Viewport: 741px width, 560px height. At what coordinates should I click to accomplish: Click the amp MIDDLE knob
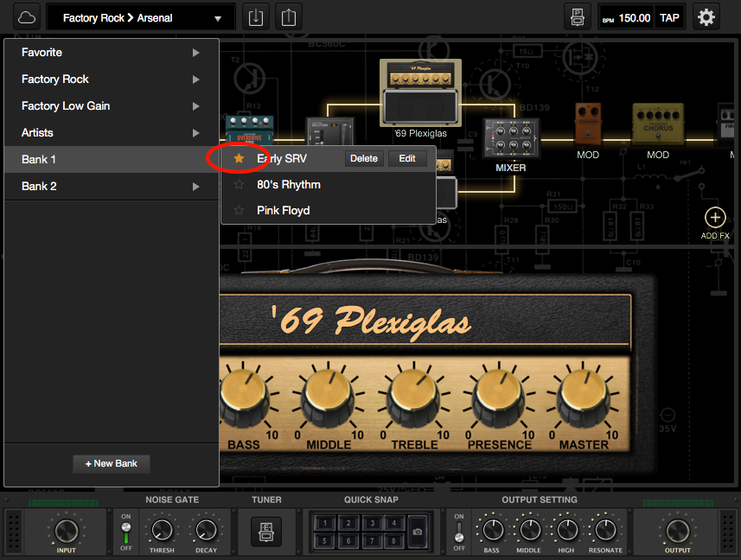pos(328,397)
